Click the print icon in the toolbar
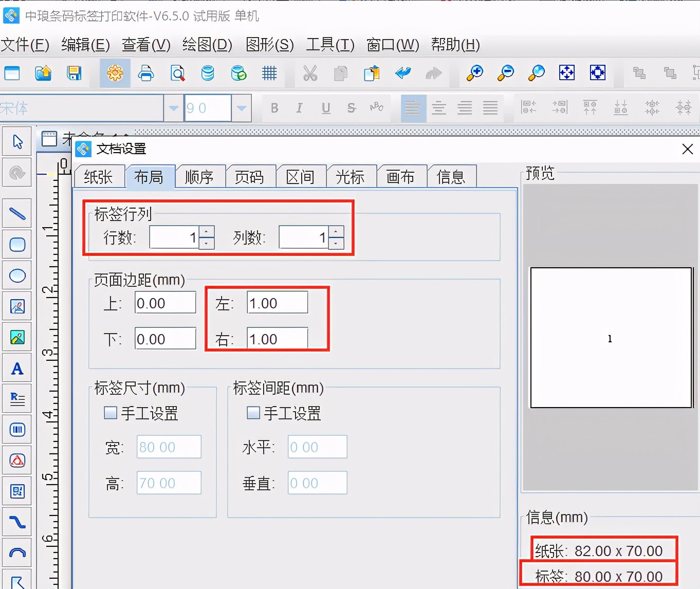 click(x=146, y=73)
